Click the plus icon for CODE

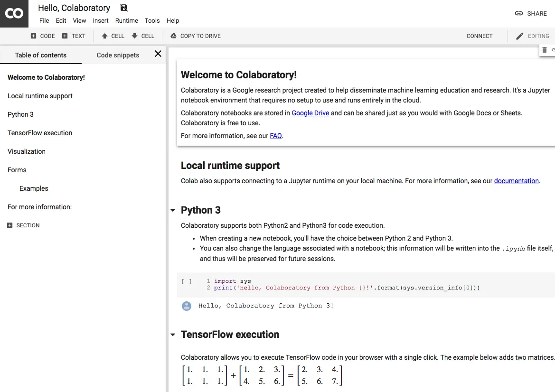pos(33,36)
